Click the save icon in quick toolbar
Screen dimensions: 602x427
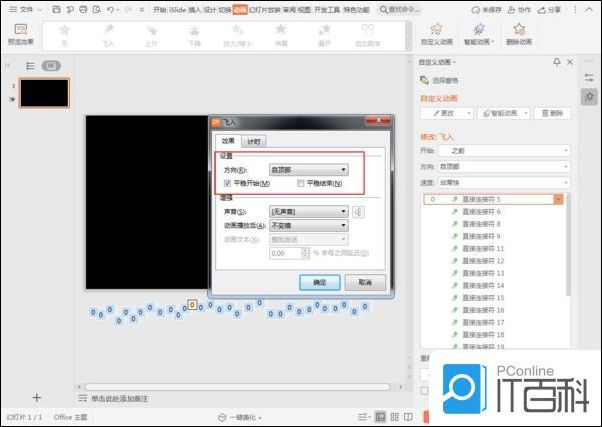pyautogui.click(x=56, y=10)
